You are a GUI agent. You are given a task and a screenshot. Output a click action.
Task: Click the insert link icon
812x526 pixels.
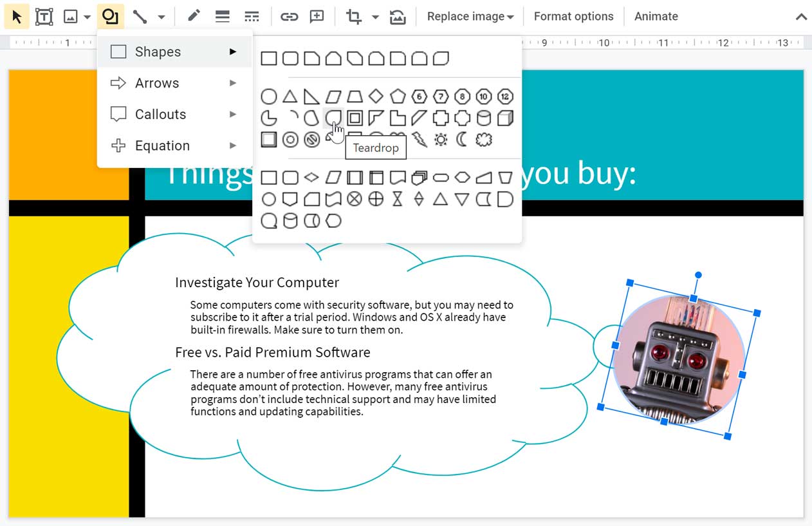(x=289, y=16)
